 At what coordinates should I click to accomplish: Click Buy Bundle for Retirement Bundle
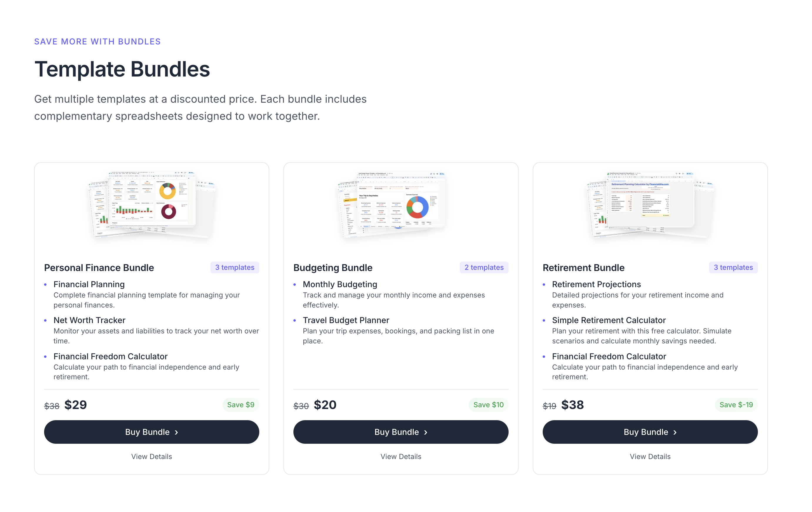(x=650, y=432)
